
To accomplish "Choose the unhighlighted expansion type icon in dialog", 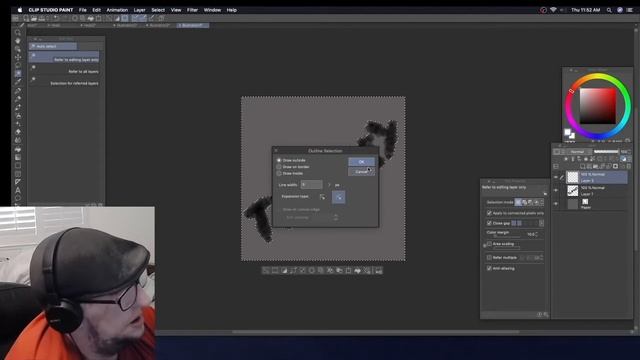I will (x=322, y=197).
